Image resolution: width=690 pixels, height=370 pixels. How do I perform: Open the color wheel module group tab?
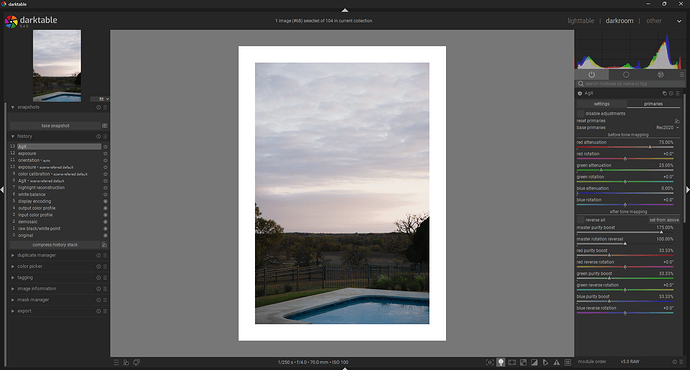click(660, 75)
